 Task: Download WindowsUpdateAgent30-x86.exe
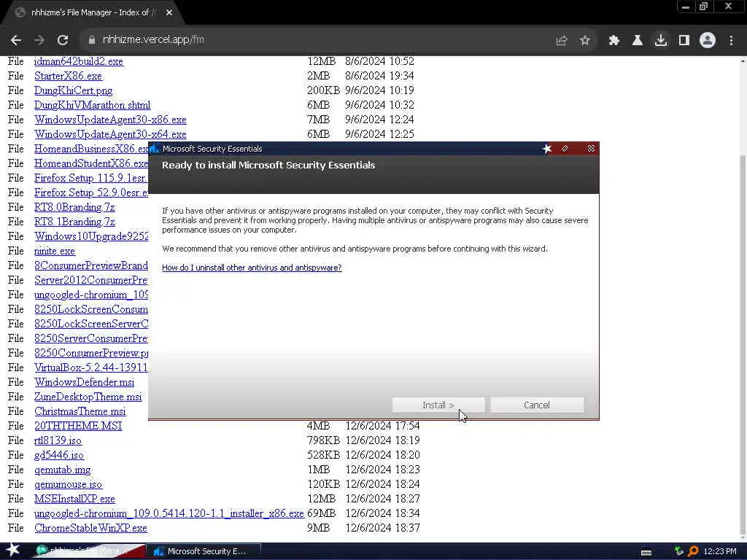(111, 120)
